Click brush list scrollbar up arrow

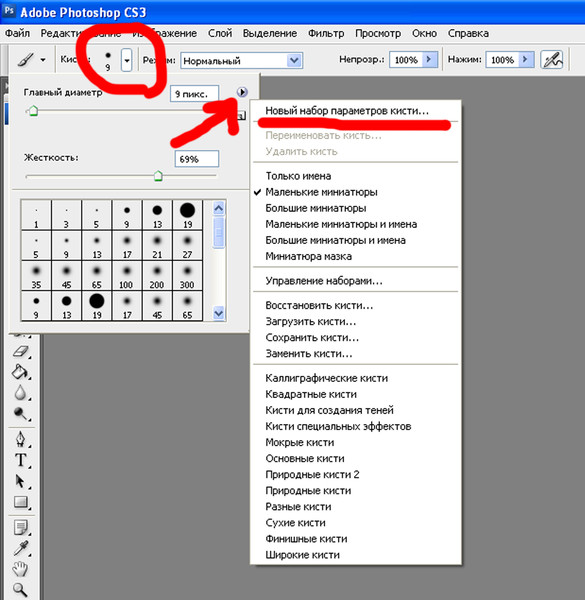218,208
